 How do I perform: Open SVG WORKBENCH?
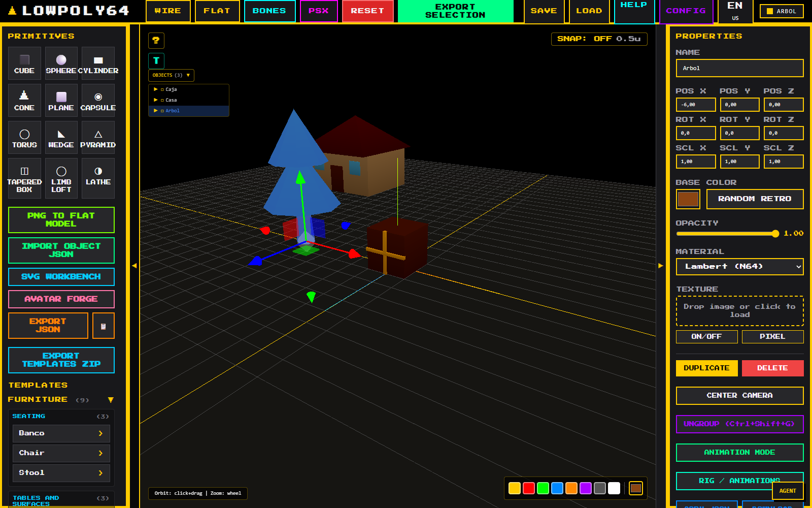click(x=61, y=277)
